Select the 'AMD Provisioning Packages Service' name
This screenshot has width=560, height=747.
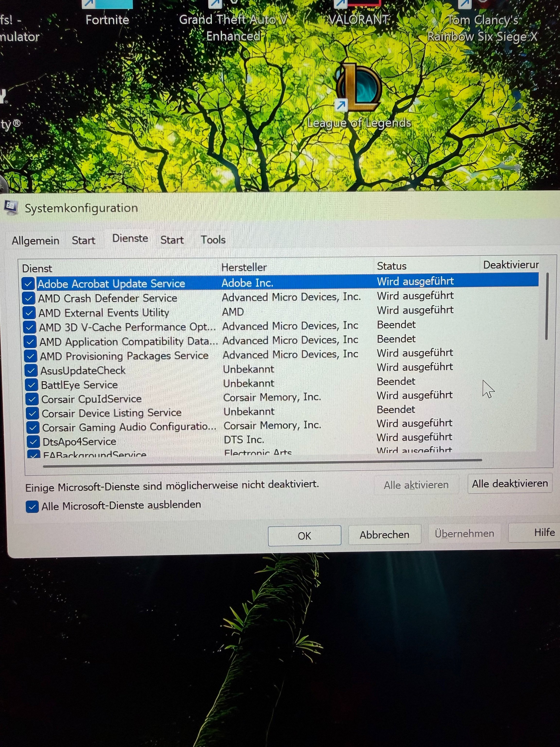tap(124, 356)
